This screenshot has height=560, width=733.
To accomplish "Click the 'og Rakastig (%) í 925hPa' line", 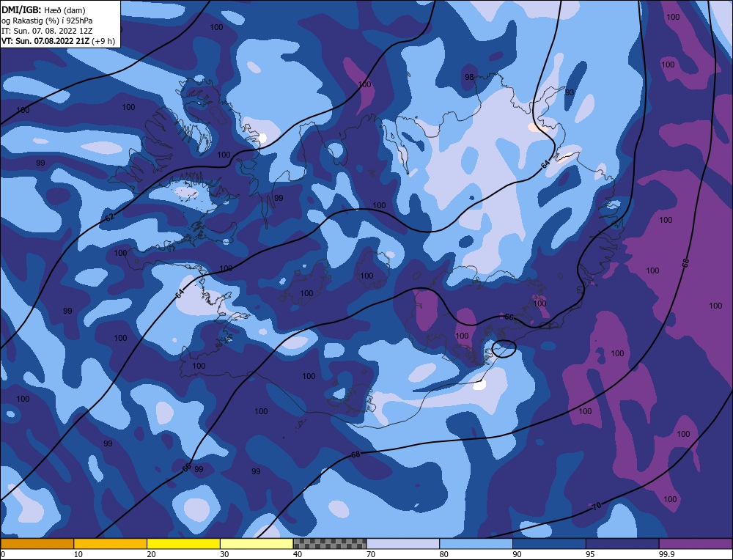I will tap(47, 21).
